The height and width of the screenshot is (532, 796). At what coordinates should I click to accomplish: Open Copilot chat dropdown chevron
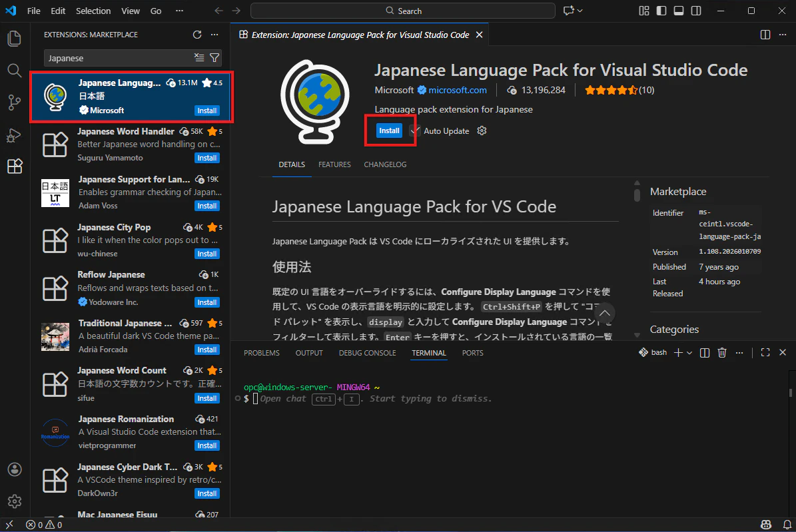tap(580, 11)
